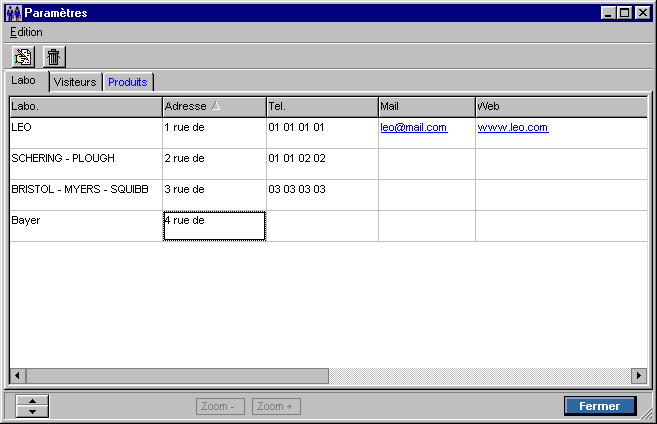Screen dimensions: 657x424
Task: Click the Paramètres title bar app icon
Action: (13, 13)
